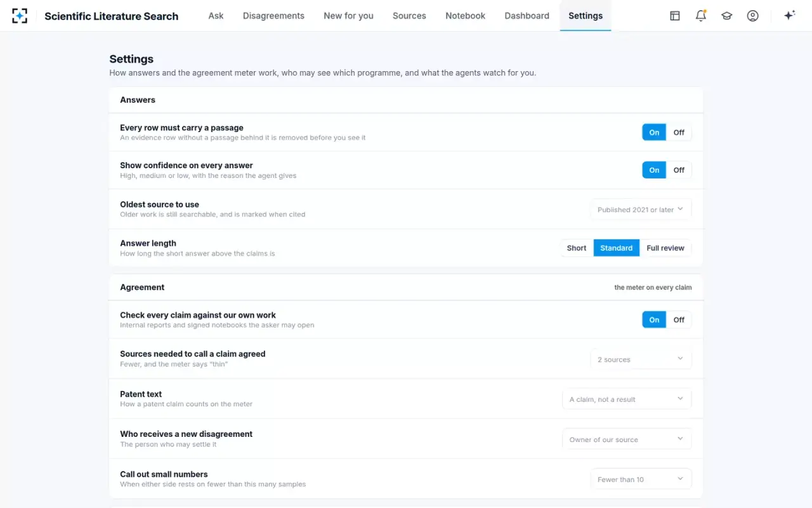Go to the Dashboard tab
The height and width of the screenshot is (508, 812).
click(x=527, y=16)
